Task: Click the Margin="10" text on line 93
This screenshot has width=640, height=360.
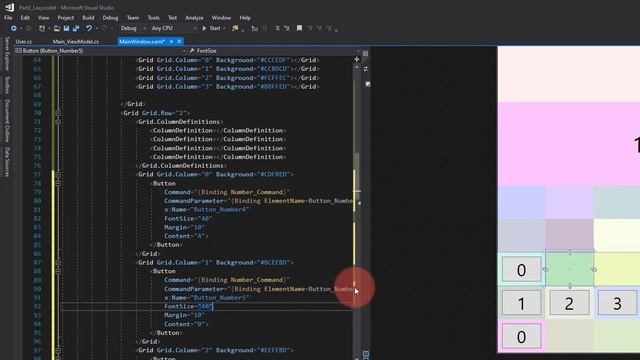Action: [x=184, y=315]
